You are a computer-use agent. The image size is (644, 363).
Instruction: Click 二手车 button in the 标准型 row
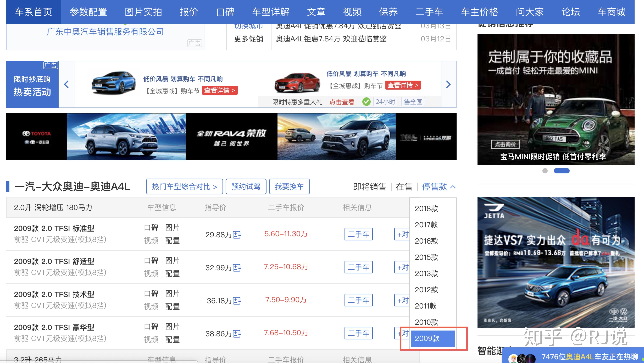[359, 234]
